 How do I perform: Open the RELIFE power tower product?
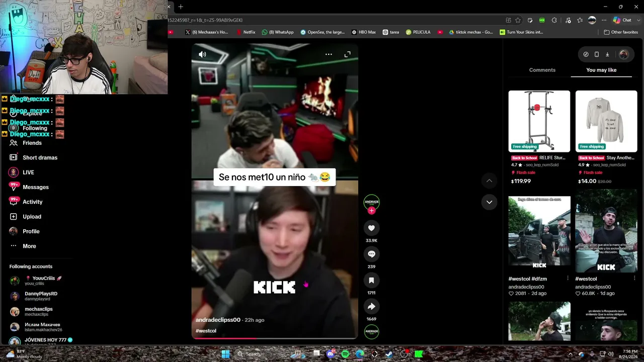(x=539, y=137)
